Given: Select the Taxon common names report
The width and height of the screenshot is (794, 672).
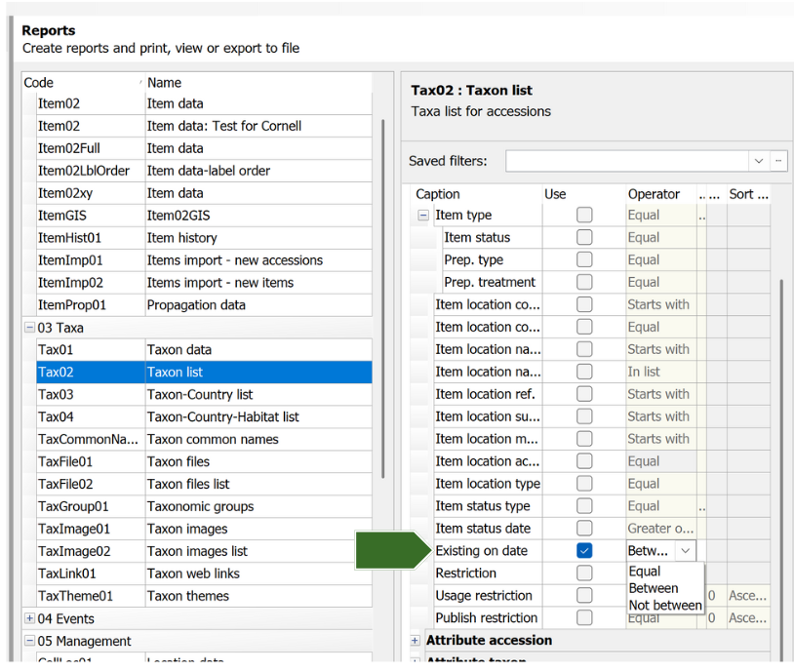Looking at the screenshot, I should pos(205,439).
